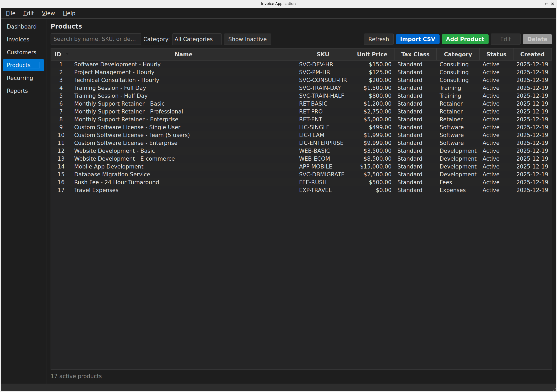Open the Edit menu
557x392 pixels.
tap(28, 13)
